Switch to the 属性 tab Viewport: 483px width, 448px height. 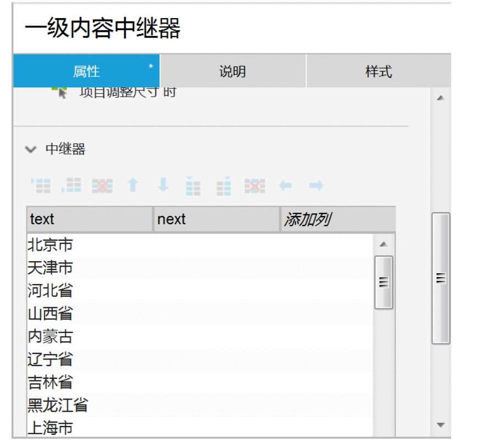coord(86,71)
